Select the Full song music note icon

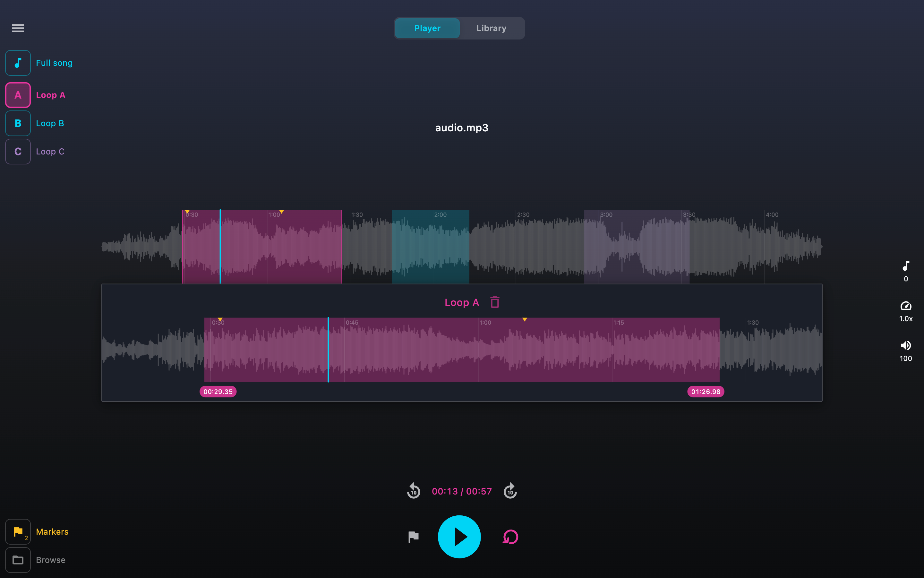[18, 63]
